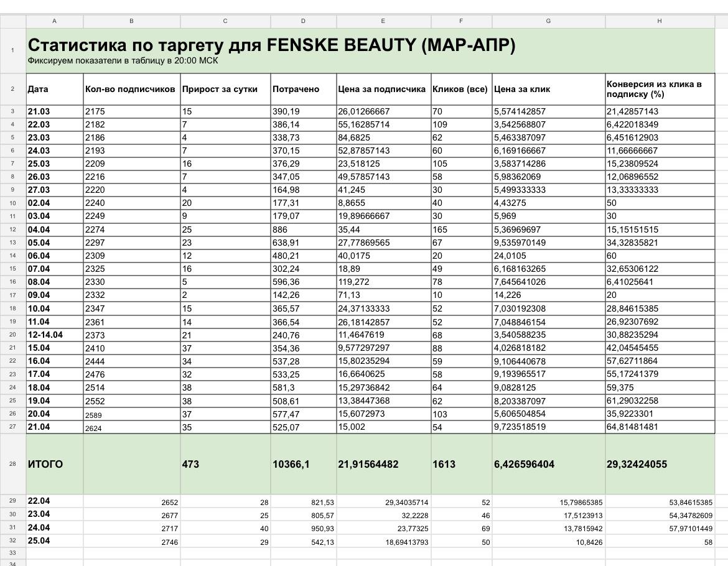Image resolution: width=728 pixels, height=566 pixels.
Task: Select cost-per-click cell '10,8426'
Action: (x=549, y=541)
